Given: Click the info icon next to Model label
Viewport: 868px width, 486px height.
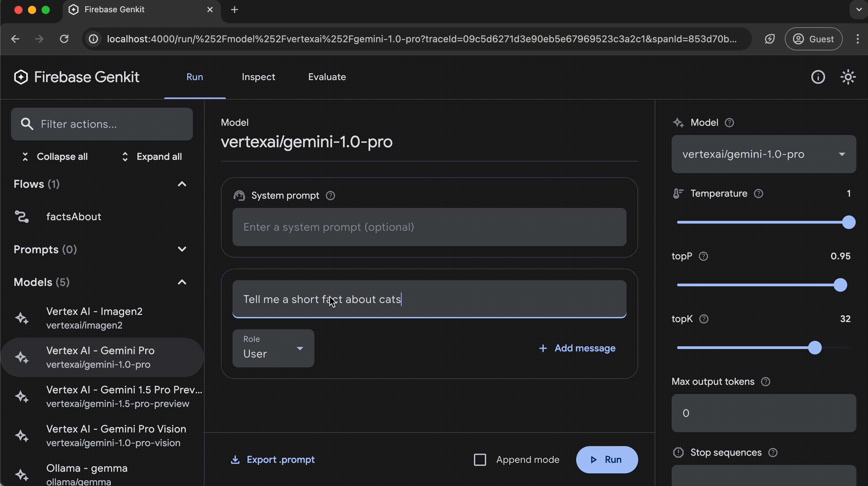Looking at the screenshot, I should pos(730,123).
